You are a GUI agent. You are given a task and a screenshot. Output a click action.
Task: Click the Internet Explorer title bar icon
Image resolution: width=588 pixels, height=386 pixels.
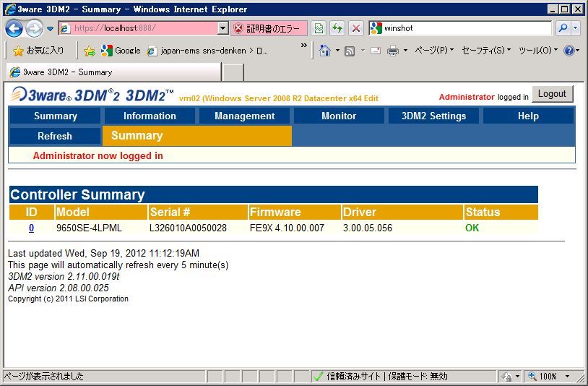pos(9,9)
